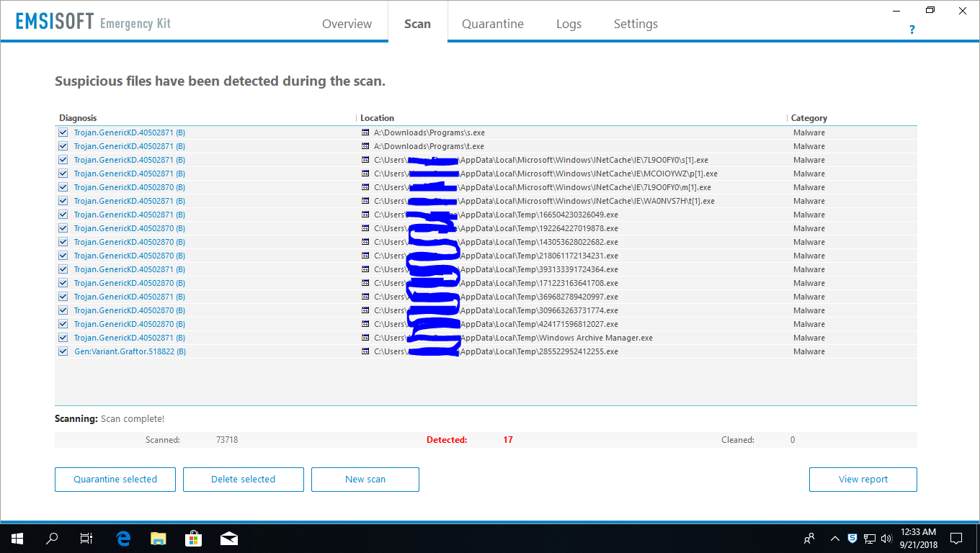Click the "Scan complete!" status text
The image size is (980, 553).
133,419
